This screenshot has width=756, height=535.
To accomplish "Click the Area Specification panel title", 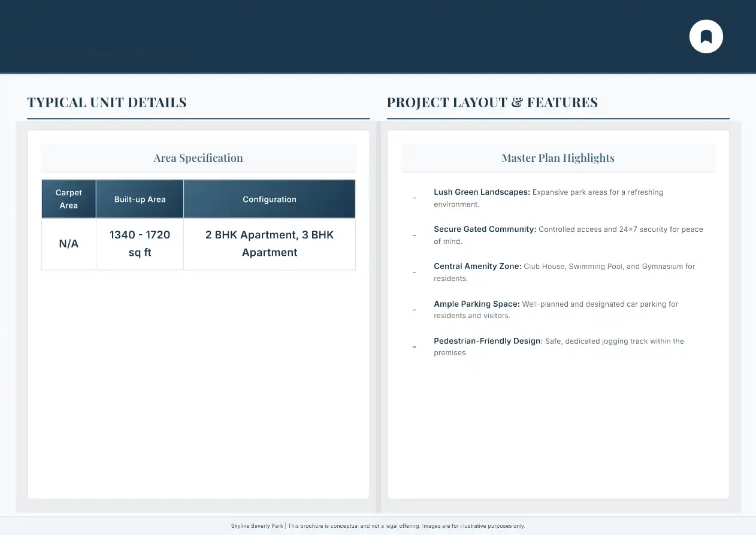I will click(198, 158).
